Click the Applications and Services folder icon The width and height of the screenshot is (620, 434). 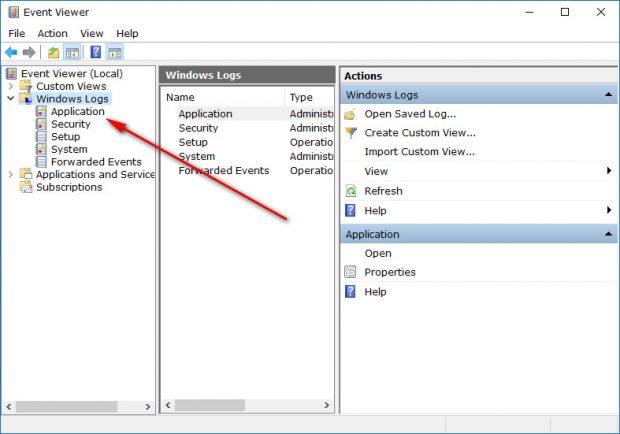[26, 174]
